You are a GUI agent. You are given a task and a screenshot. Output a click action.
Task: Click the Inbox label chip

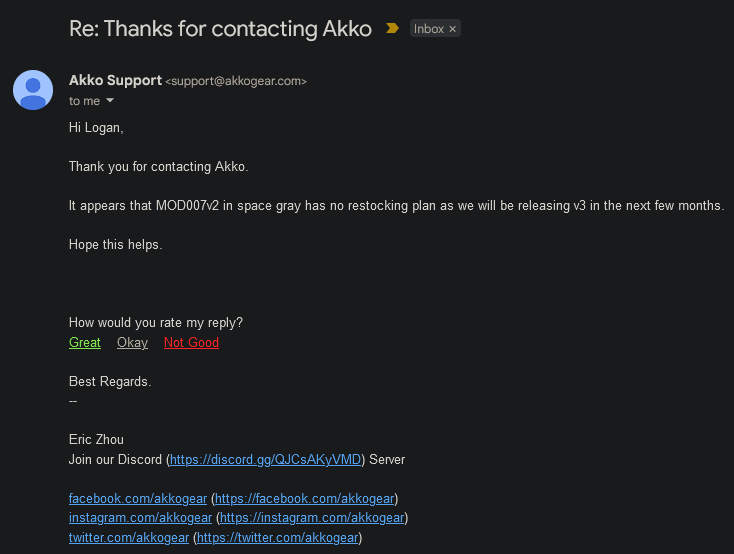click(429, 29)
